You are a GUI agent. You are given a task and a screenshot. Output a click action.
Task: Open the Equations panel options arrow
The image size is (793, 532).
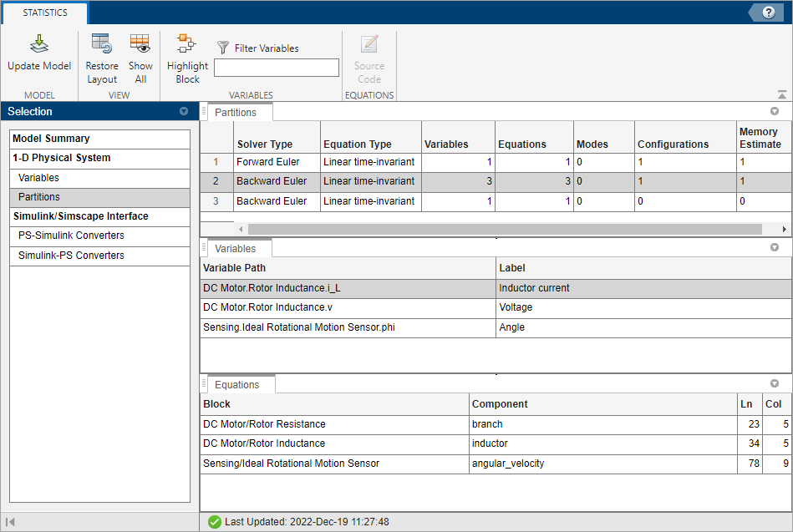[774, 384]
